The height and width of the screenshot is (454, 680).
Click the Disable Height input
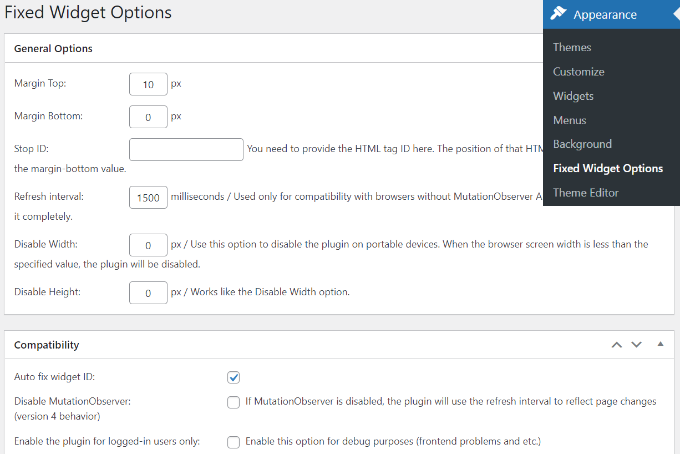click(x=148, y=293)
